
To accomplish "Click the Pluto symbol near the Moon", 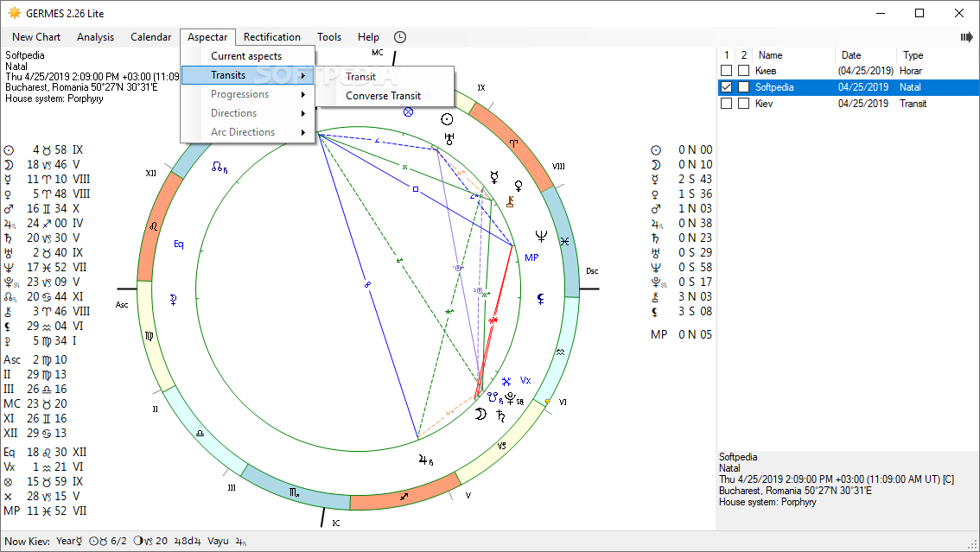I will point(513,399).
